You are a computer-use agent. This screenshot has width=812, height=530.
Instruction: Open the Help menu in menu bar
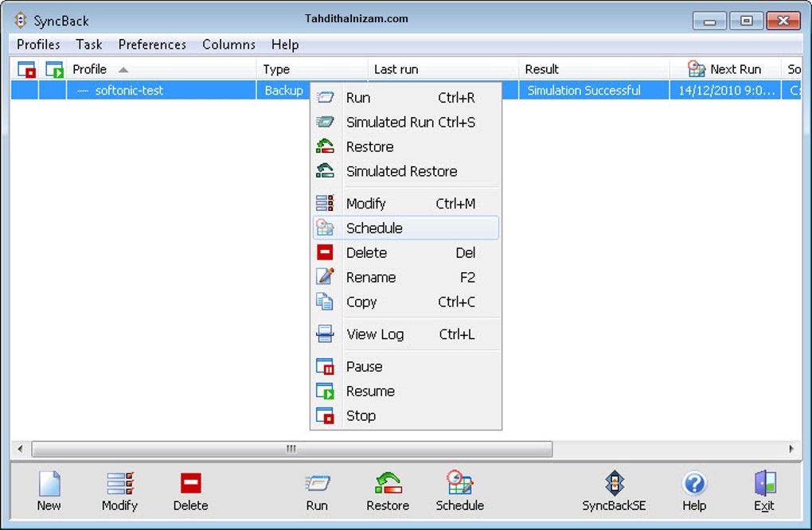tap(285, 45)
